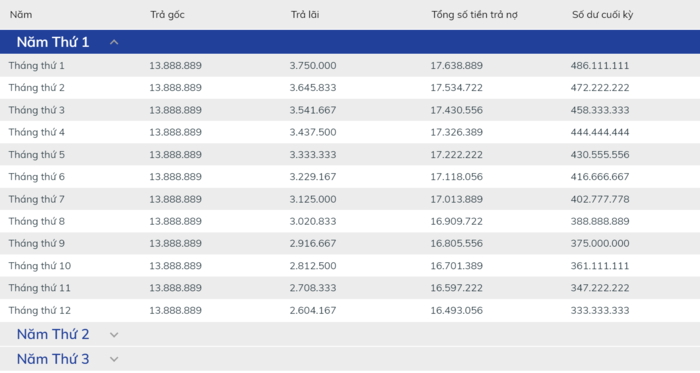
Task: Expand Năm Thứ 3 using its chevron
Action: [114, 360]
